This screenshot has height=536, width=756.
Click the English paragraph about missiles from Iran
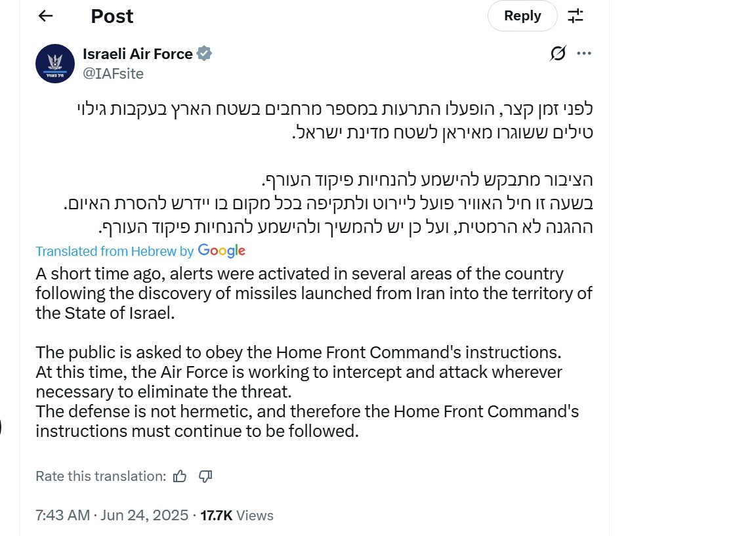pos(314,293)
